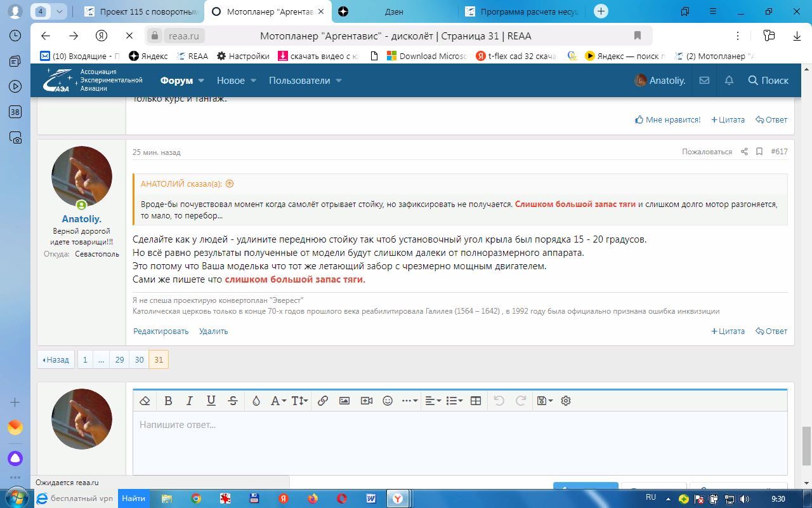The height and width of the screenshot is (508, 812).
Task: Switch to the Дзен browser tab
Action: pyautogui.click(x=393, y=11)
